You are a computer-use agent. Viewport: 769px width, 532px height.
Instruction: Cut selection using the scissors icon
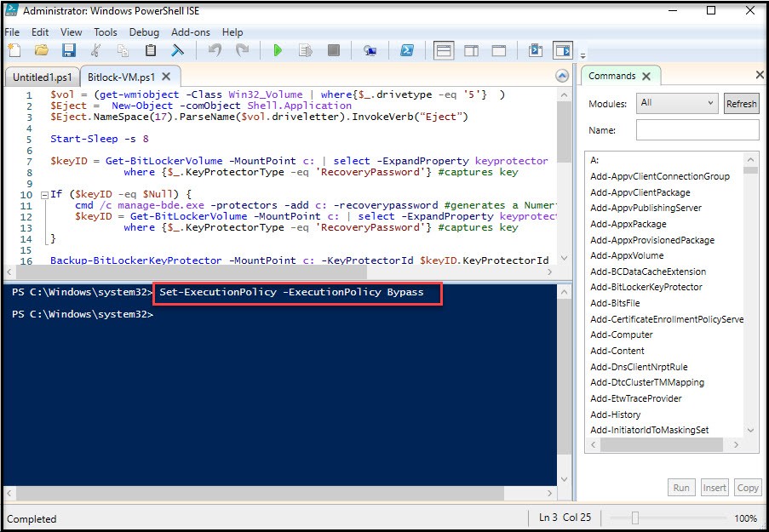(96, 50)
